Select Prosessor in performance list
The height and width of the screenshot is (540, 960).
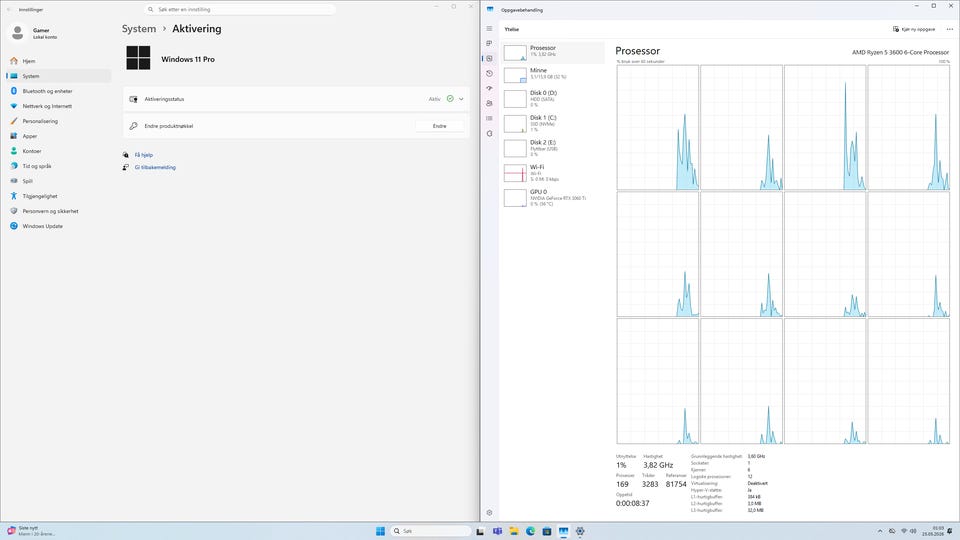tap(553, 53)
